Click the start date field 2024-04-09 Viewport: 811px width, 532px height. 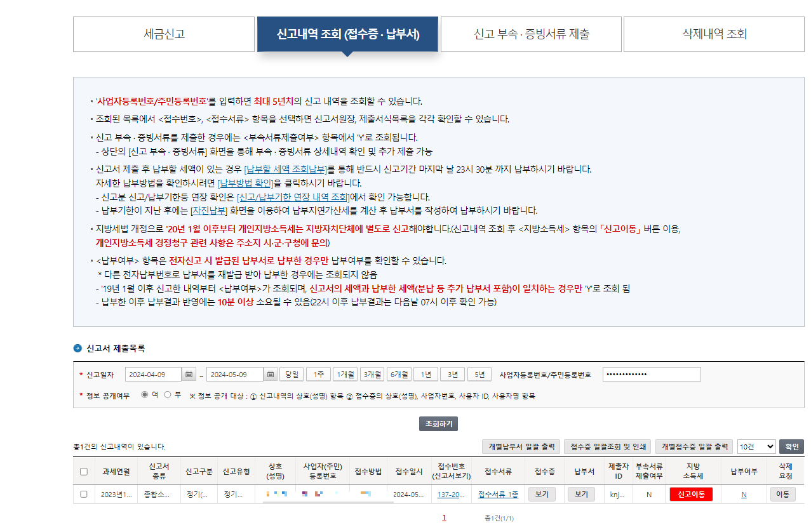tap(154, 375)
